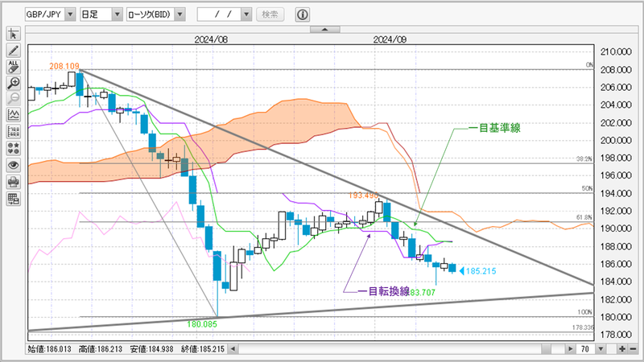Screen dimensions: 644x362
Task: Click the 一目基準線 annotation label
Action: pyautogui.click(x=494, y=128)
